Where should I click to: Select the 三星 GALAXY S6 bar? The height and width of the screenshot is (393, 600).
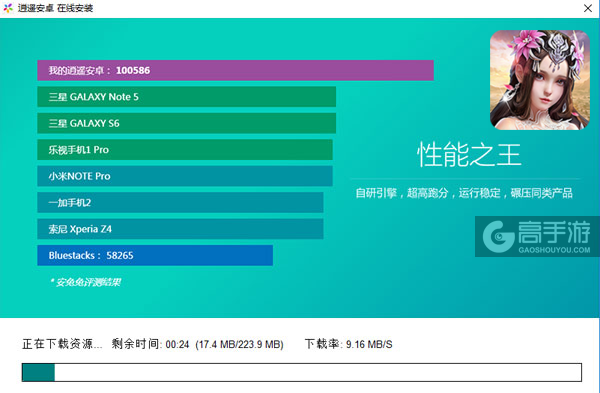tap(186, 123)
